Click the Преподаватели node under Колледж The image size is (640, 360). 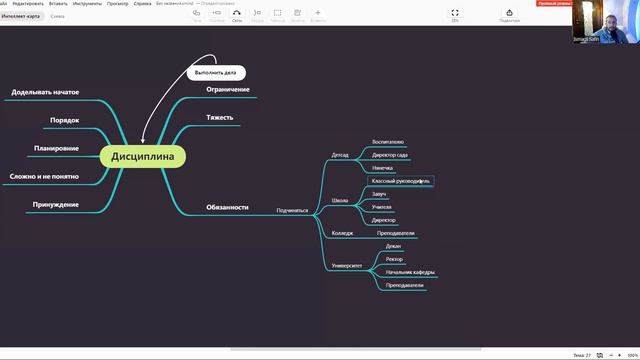point(396,233)
